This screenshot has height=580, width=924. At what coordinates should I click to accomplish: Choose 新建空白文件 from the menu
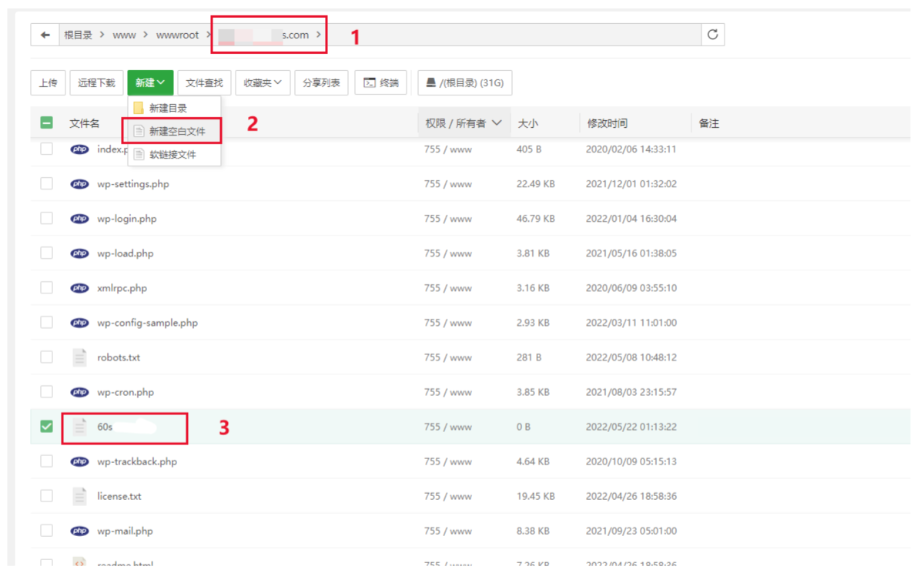(177, 132)
